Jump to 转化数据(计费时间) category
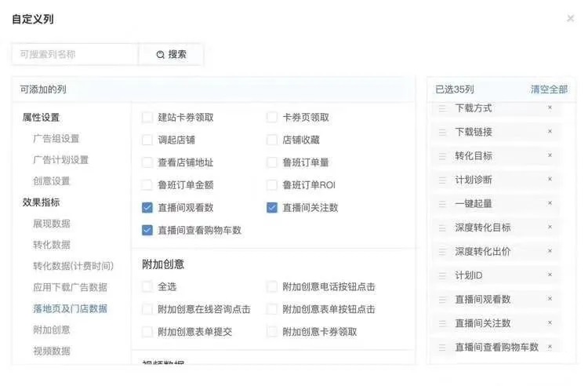 [73, 266]
